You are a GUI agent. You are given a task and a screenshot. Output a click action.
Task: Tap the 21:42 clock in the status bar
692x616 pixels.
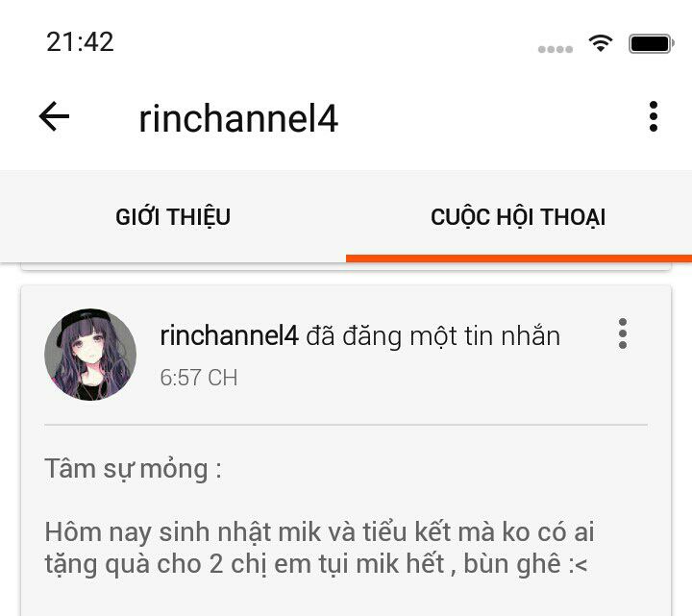click(x=80, y=42)
